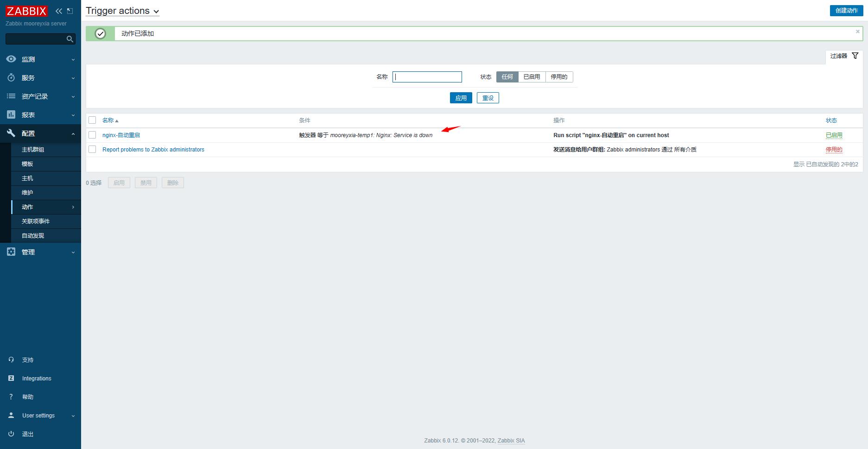Click the list icon for 资产记录
The height and width of the screenshot is (449, 868).
tap(11, 96)
